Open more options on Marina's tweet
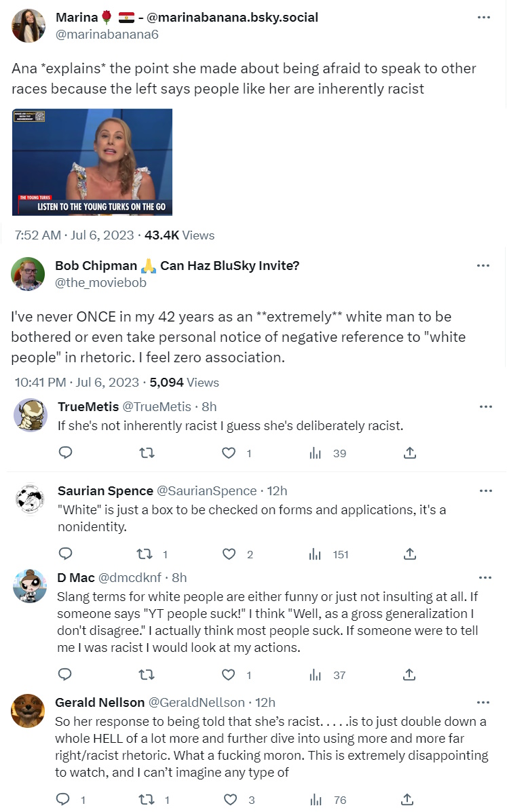Screen dimensions: 507x812 tap(483, 17)
